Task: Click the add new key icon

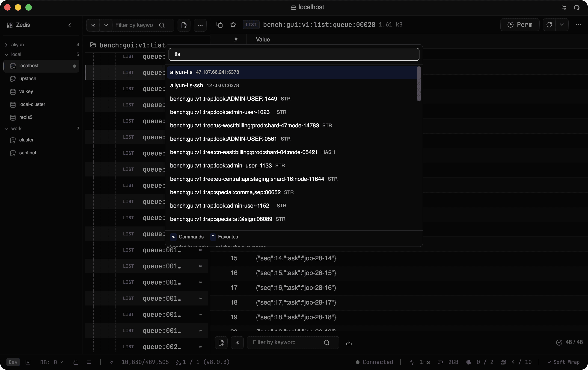Action: click(x=184, y=25)
